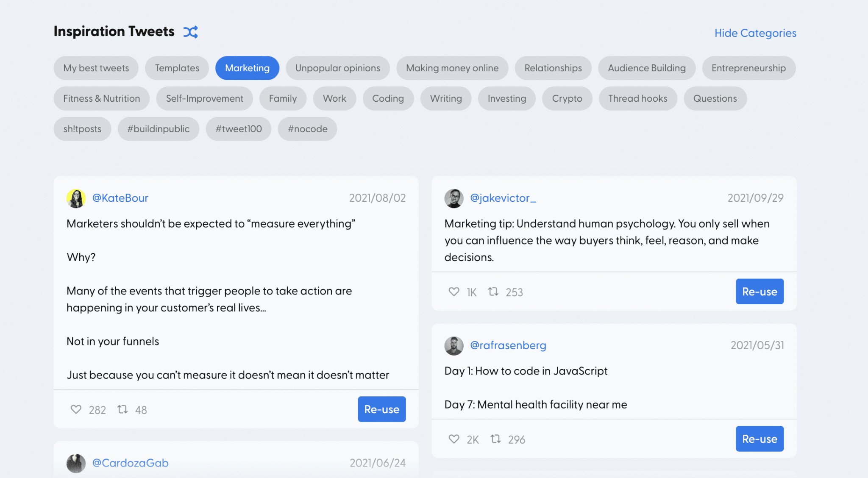Click the 253 retweets count
This screenshot has width=868, height=478.
514,292
